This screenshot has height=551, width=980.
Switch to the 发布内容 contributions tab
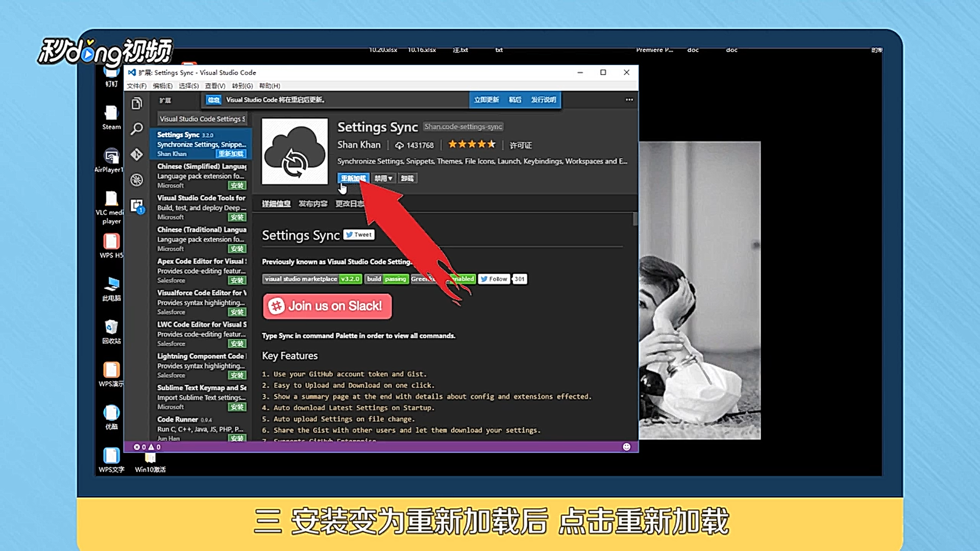click(x=313, y=204)
